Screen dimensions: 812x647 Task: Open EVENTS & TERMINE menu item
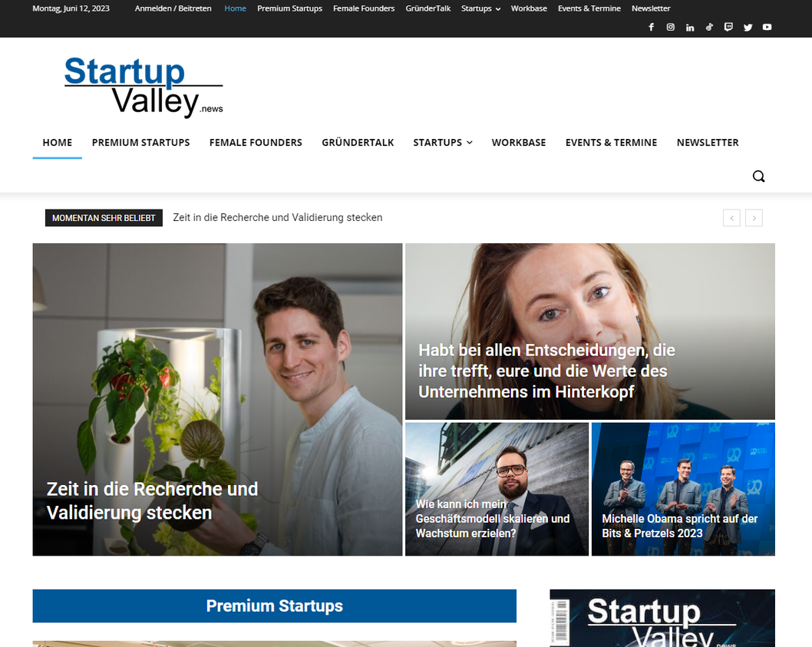pos(611,143)
